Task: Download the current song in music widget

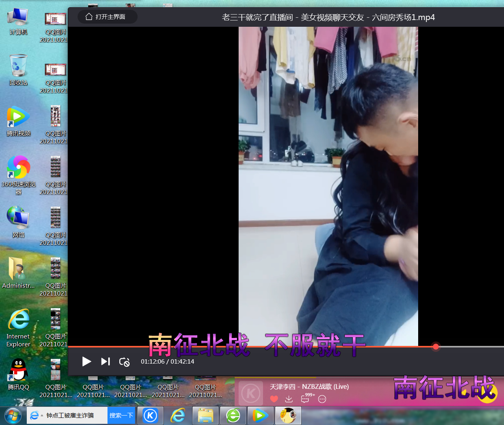Action: pos(289,399)
